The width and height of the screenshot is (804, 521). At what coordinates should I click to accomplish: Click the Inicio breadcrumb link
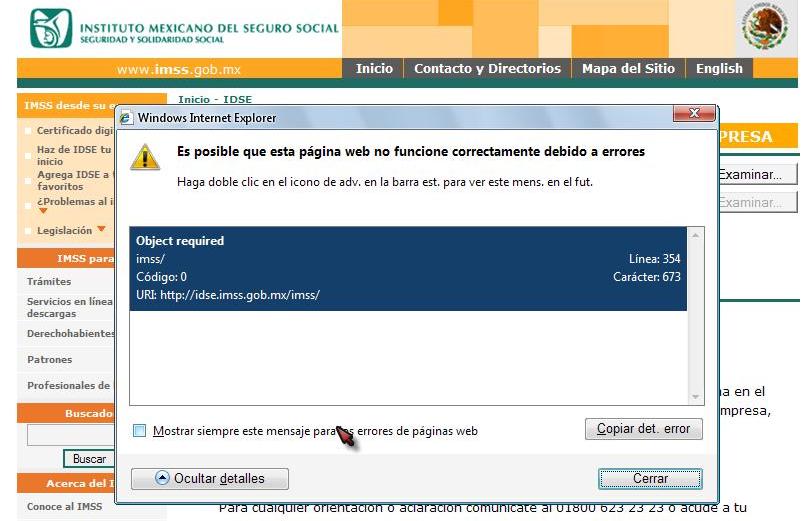194,99
